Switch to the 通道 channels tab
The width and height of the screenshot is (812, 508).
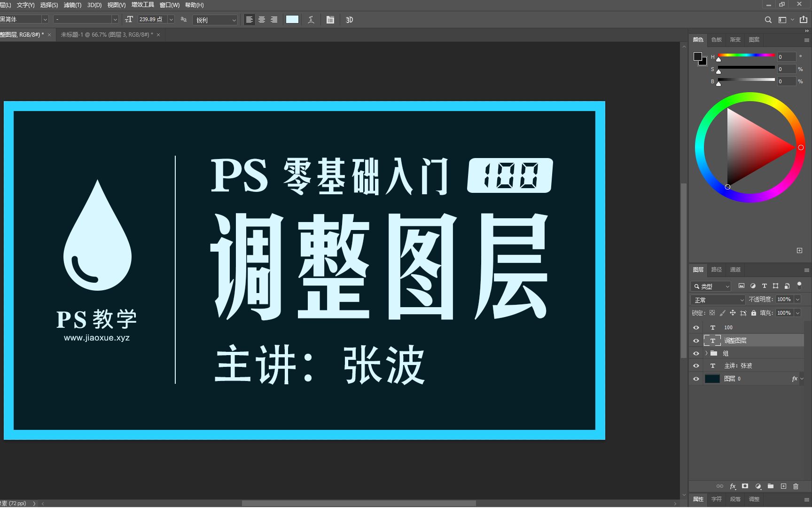click(735, 270)
